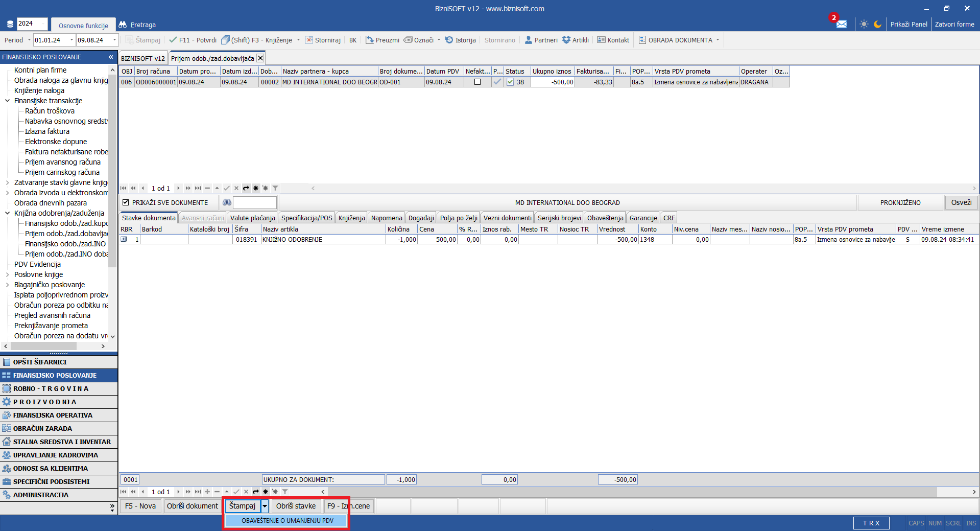Click the binoculars search icon beside filter field

click(x=227, y=203)
